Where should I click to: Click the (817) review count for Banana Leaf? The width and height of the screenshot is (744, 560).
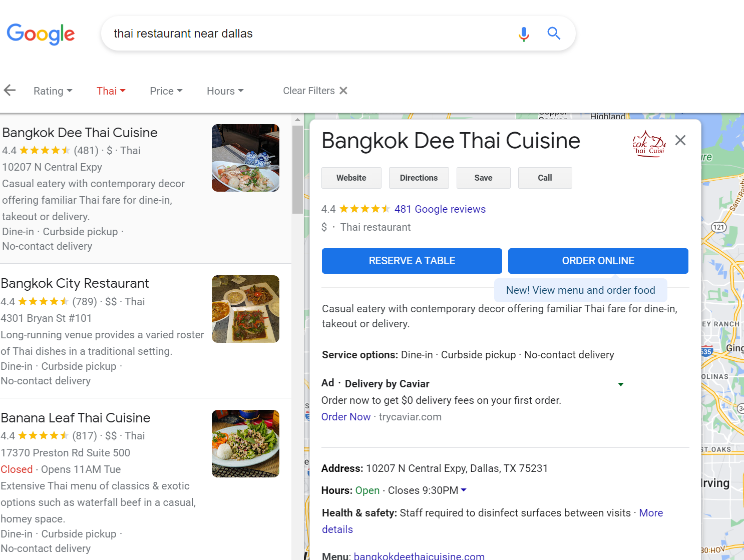click(x=85, y=436)
